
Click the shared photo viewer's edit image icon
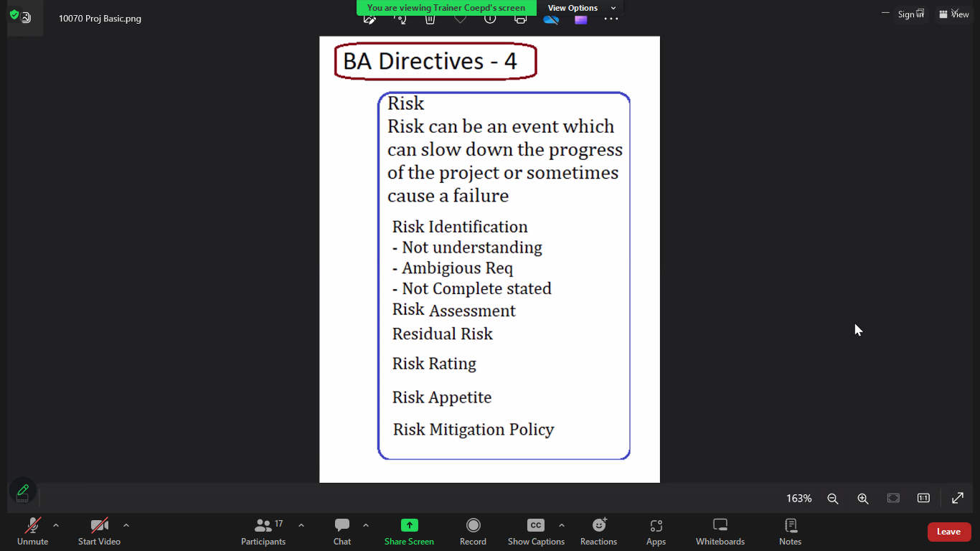[369, 19]
